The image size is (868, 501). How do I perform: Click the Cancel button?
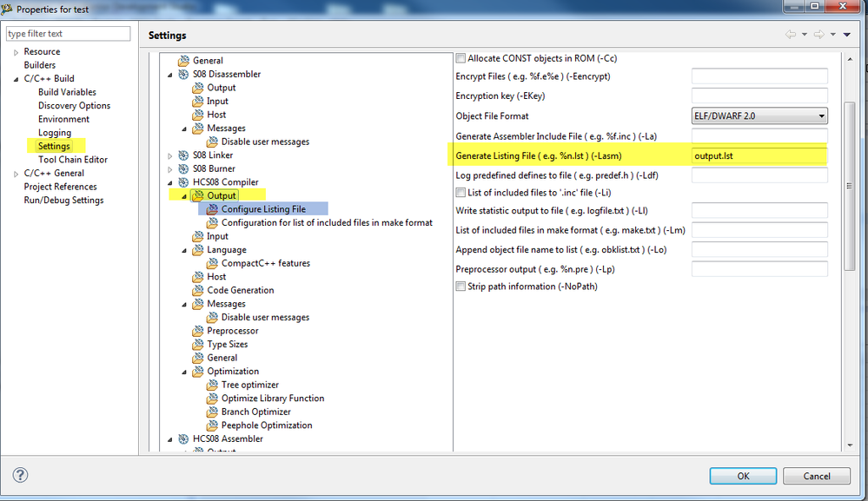(x=817, y=476)
